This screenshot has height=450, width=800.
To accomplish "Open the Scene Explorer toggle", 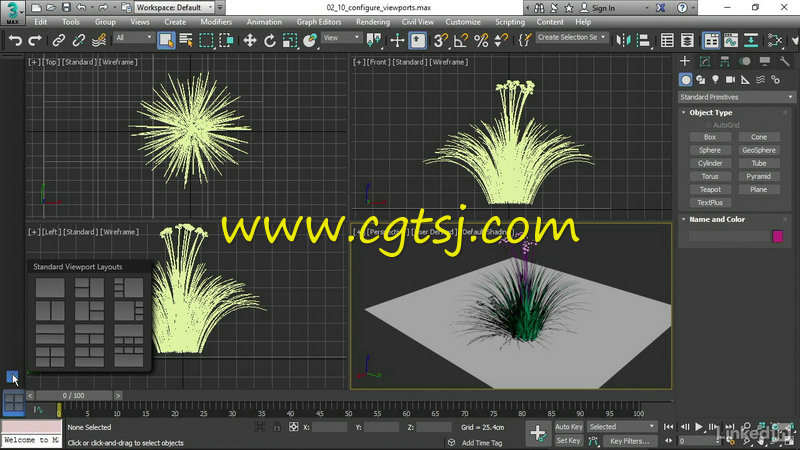I will [667, 40].
